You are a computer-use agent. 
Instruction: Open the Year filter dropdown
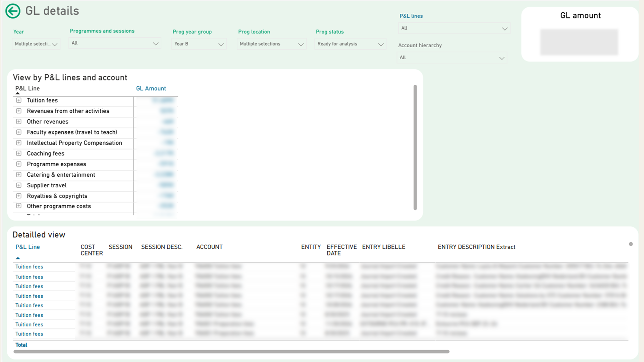pyautogui.click(x=36, y=44)
